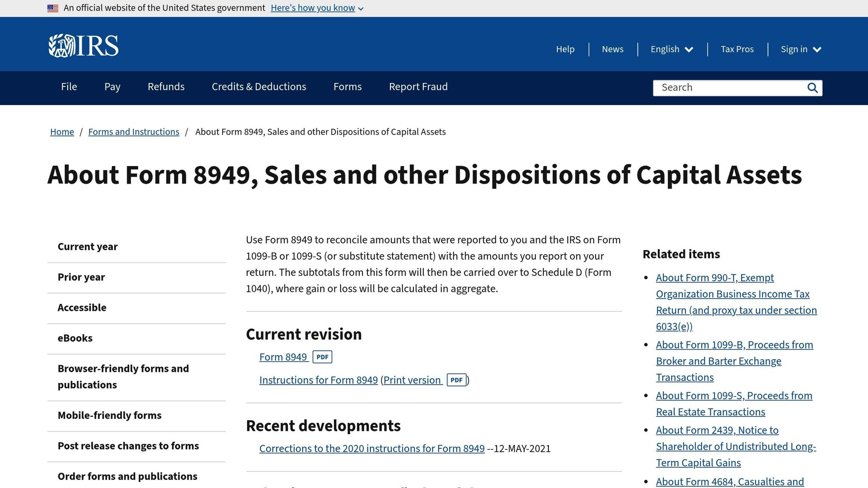The width and height of the screenshot is (868, 488).
Task: Select the Forms menu item
Action: coord(347,87)
